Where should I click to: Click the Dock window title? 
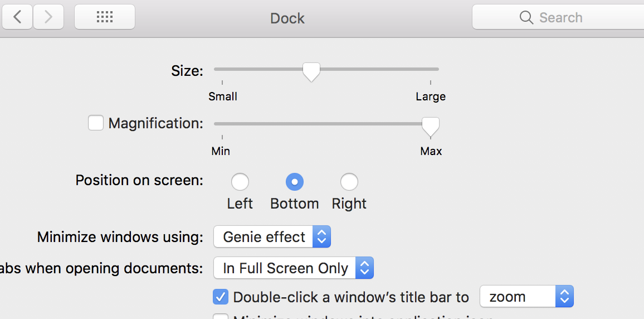[287, 18]
